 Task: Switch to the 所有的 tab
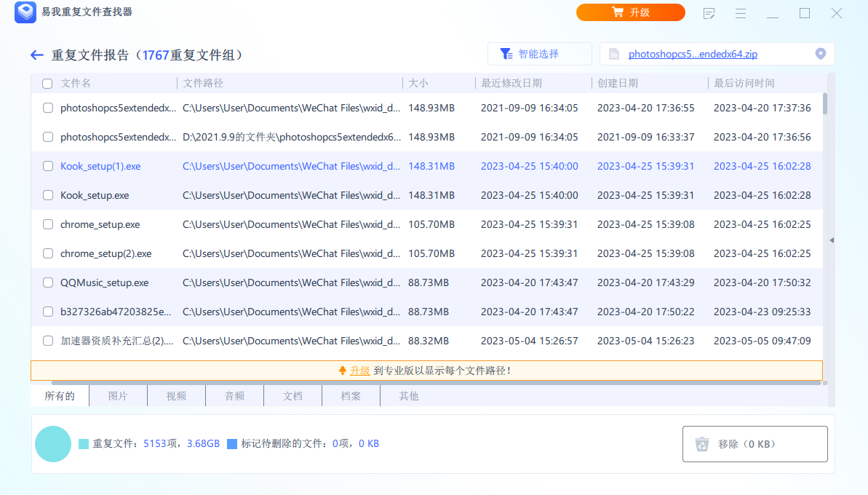tap(60, 396)
